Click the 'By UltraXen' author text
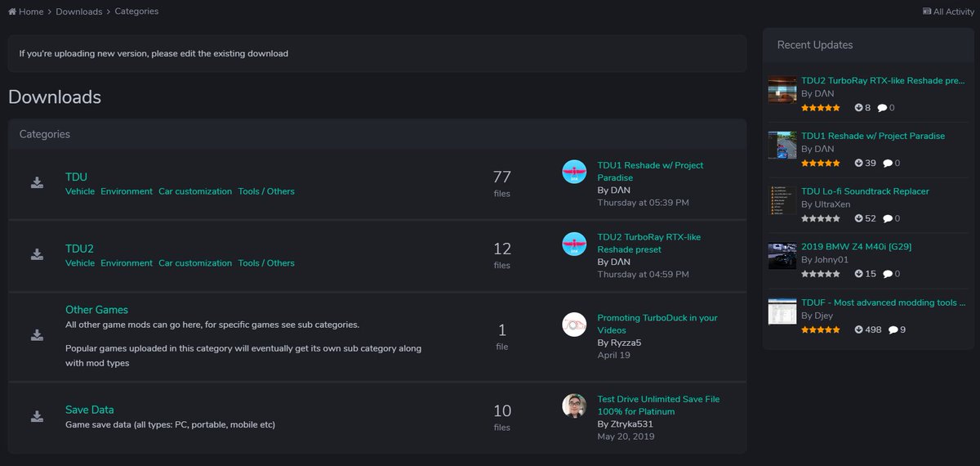This screenshot has width=980, height=466. click(826, 204)
